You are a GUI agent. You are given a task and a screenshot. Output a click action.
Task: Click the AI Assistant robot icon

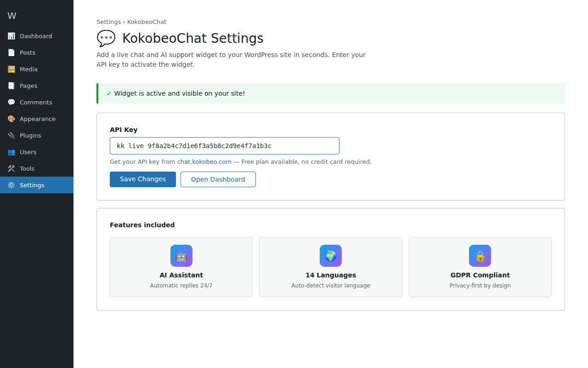[181, 256]
